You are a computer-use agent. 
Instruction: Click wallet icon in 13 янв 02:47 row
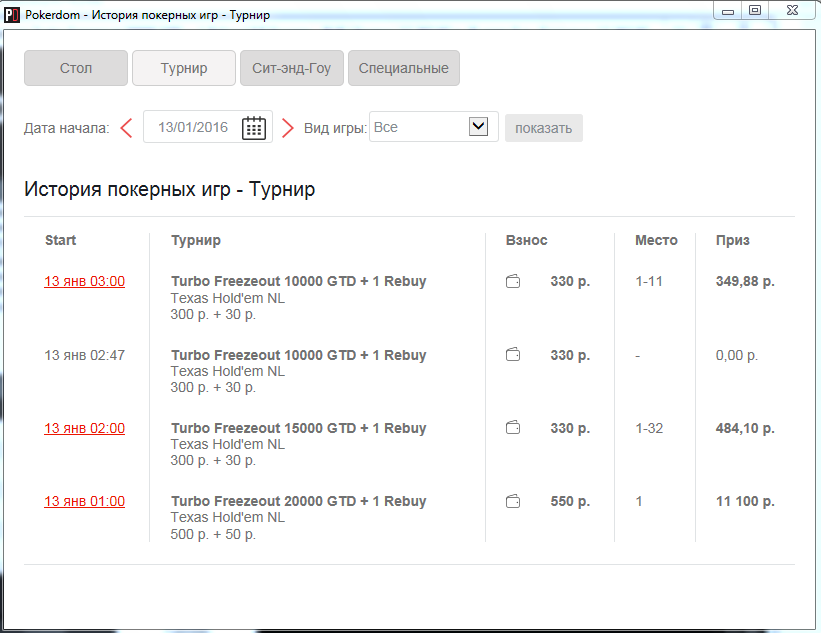pos(513,355)
